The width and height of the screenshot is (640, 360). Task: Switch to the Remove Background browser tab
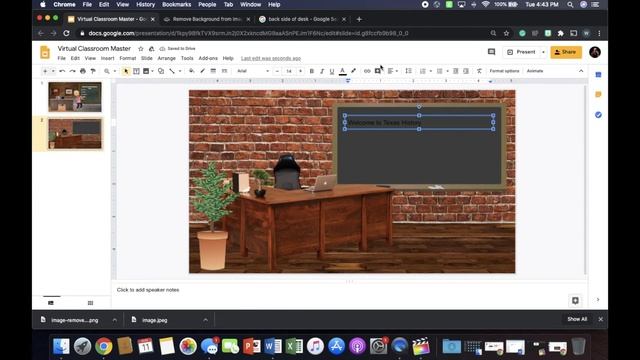coord(207,19)
